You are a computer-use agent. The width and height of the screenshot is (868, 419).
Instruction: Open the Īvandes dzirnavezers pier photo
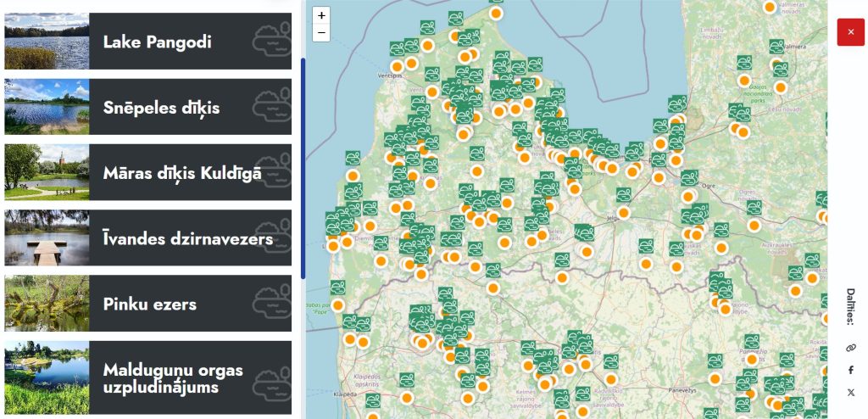pyautogui.click(x=47, y=238)
